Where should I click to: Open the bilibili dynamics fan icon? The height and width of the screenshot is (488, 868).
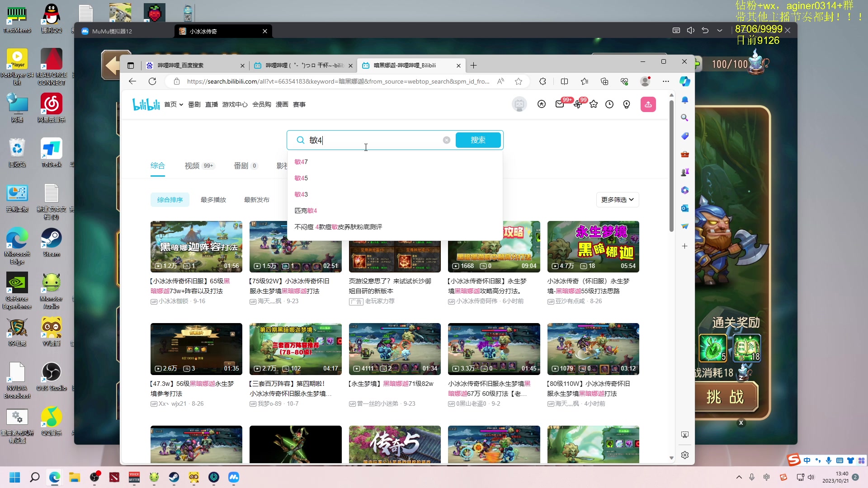(x=577, y=104)
